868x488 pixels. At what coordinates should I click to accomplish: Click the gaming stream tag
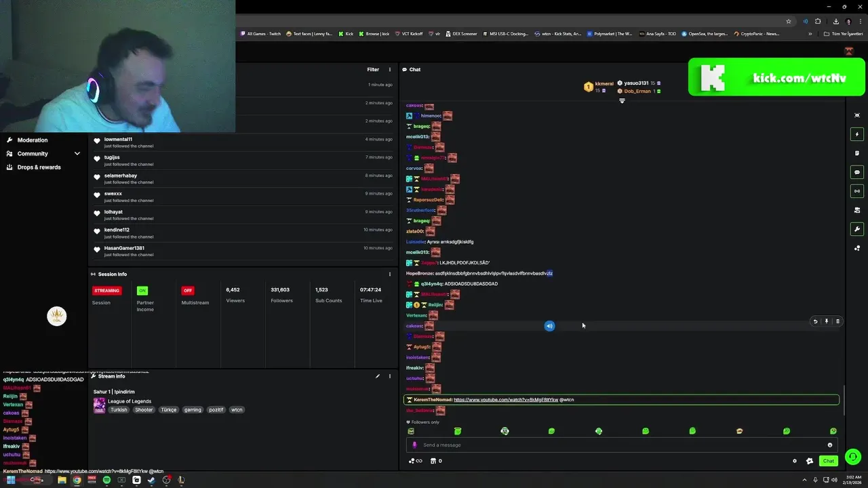coord(193,410)
